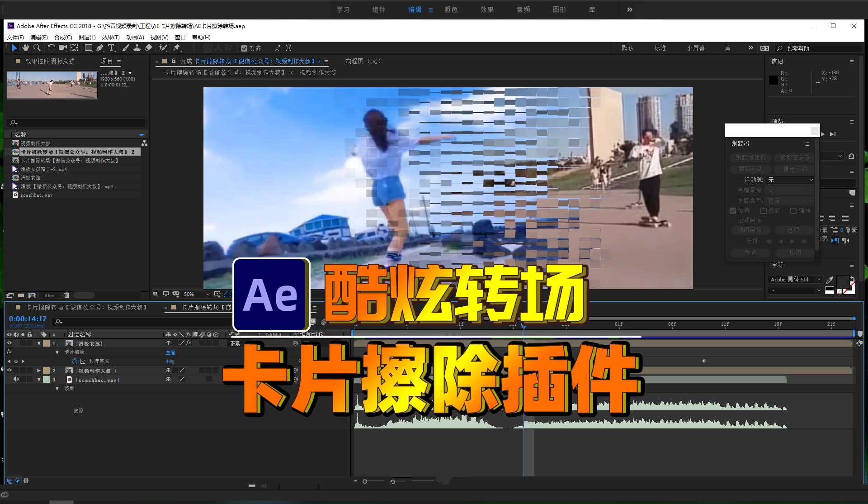Switch to the 标准 workspace

coord(660,48)
